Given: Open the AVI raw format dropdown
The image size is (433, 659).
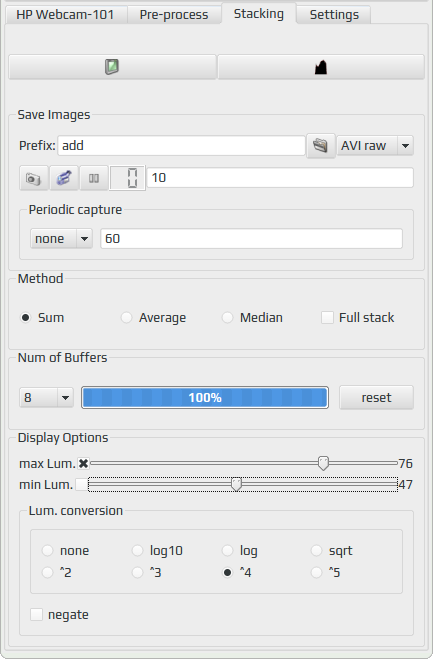Looking at the screenshot, I should coord(375,145).
